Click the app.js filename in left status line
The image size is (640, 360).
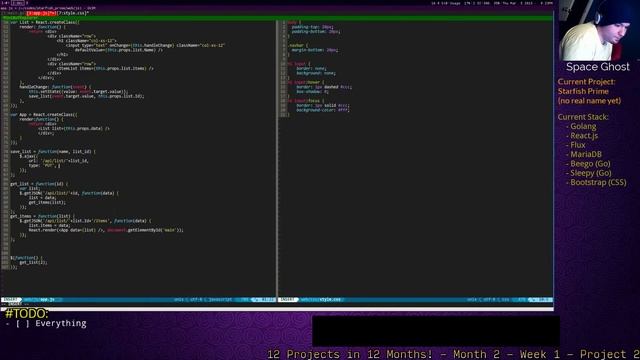(47, 300)
